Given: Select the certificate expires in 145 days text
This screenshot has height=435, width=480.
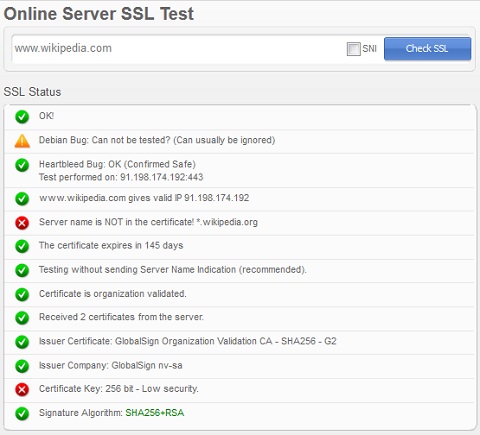Looking at the screenshot, I should [x=111, y=246].
